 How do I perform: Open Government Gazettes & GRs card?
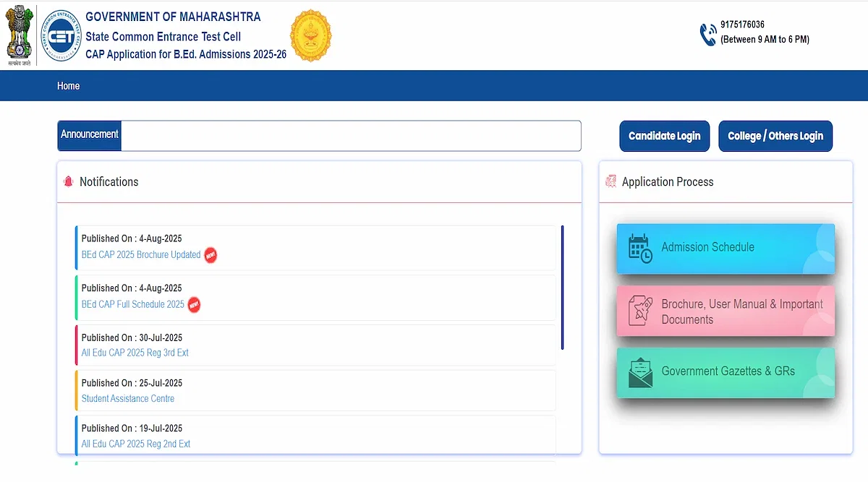coord(726,372)
